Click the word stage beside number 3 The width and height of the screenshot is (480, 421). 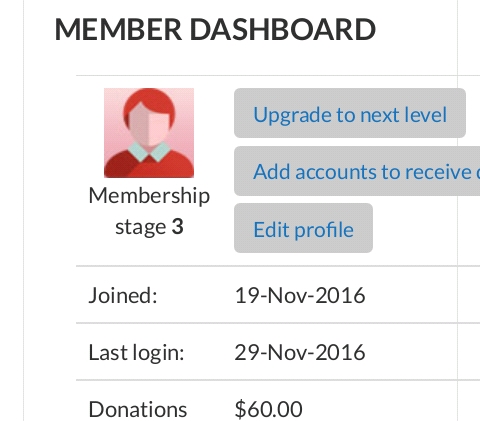[140, 227]
